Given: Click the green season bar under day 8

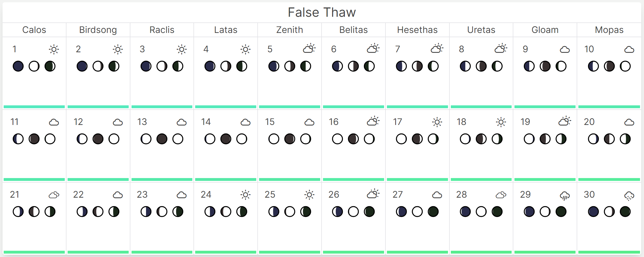Looking at the screenshot, I should click(x=481, y=107).
